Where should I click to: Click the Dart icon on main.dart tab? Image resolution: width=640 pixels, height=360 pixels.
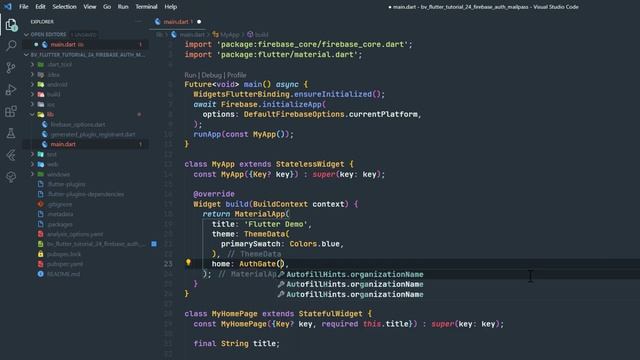(x=158, y=22)
